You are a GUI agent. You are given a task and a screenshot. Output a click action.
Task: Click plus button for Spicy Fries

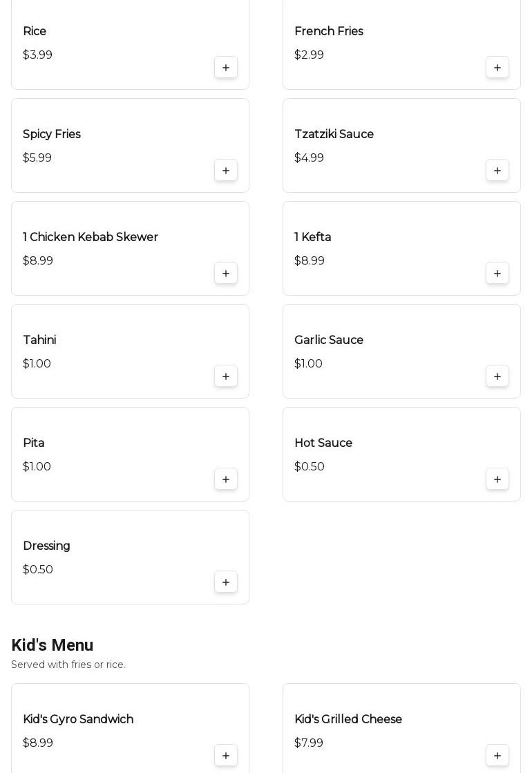click(x=226, y=171)
